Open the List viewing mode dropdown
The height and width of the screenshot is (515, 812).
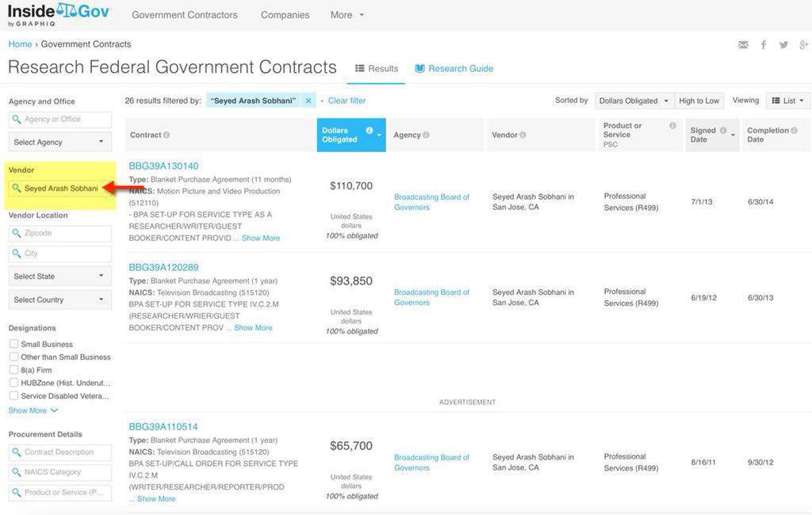pyautogui.click(x=787, y=101)
